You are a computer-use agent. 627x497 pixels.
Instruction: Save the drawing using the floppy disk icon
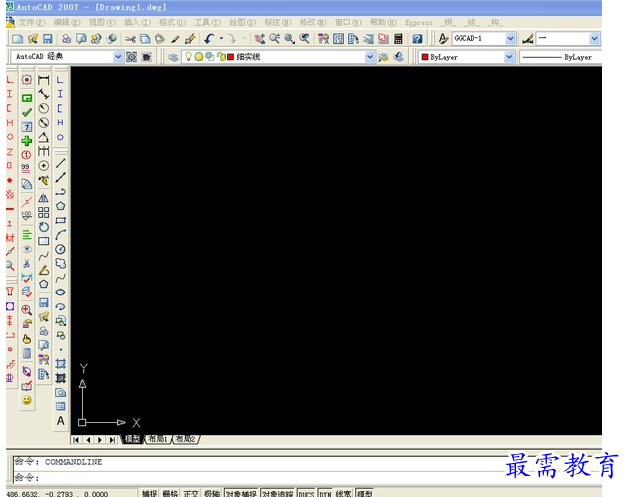48,39
